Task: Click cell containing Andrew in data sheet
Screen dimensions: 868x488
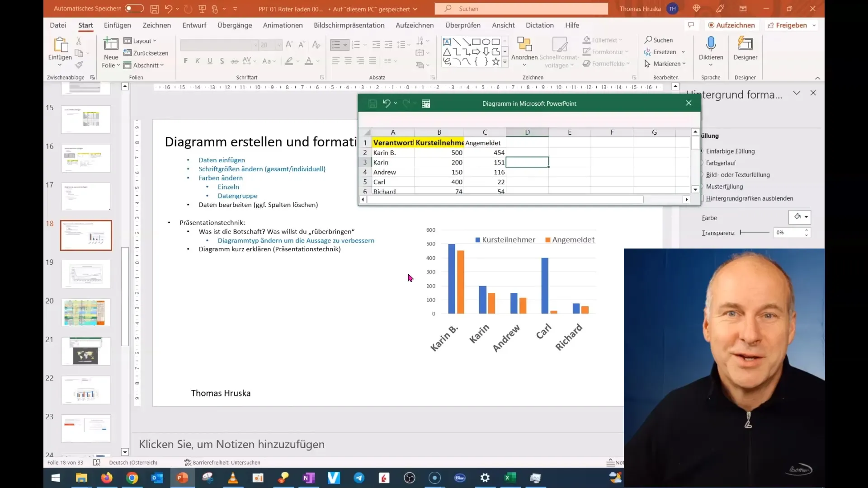Action: pos(393,172)
